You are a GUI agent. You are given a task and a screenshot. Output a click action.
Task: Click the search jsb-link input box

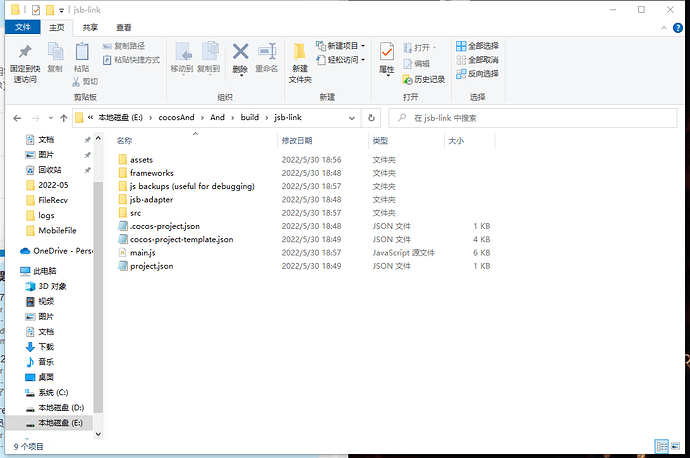532,118
